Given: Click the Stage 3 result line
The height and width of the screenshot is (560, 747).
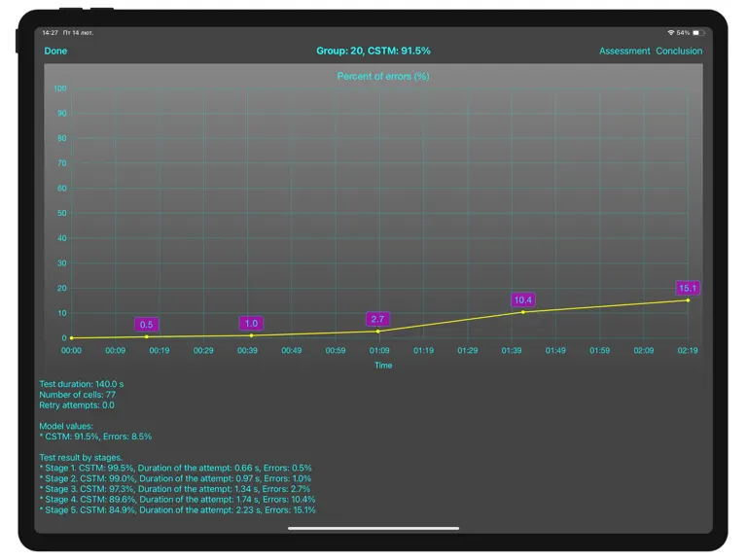Looking at the screenshot, I should pos(174,489).
